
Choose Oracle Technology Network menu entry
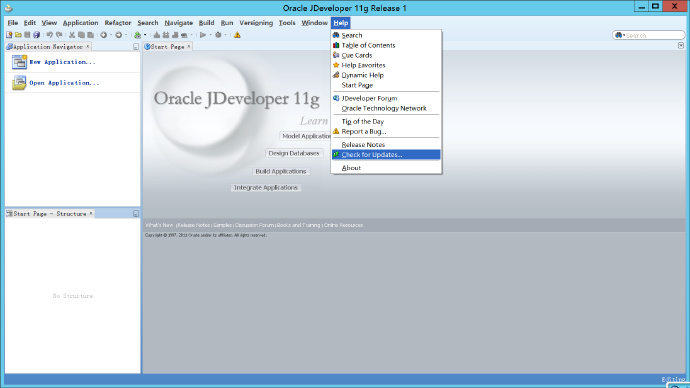coord(386,108)
